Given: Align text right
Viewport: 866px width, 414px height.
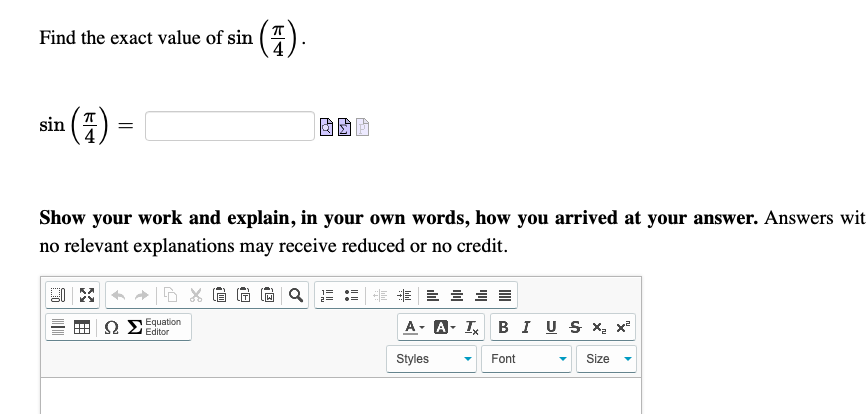Looking at the screenshot, I should (480, 295).
